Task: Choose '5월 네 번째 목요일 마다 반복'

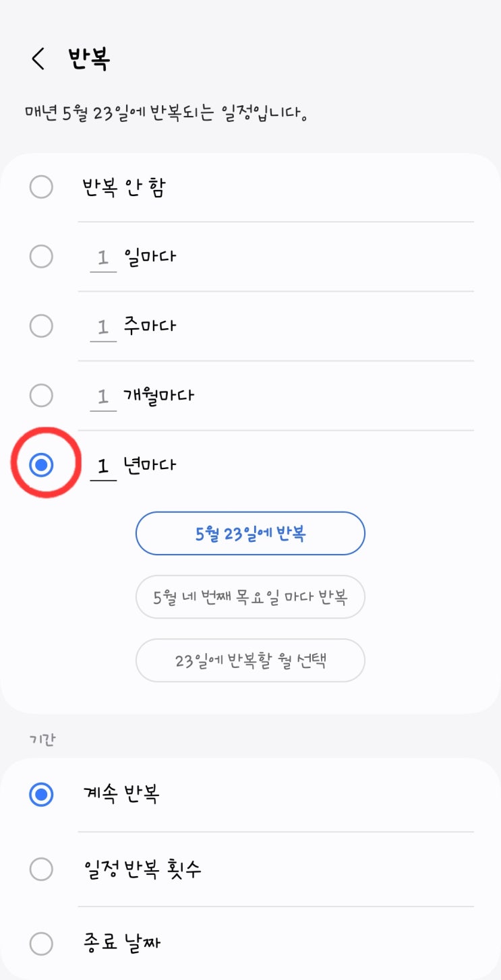Action: pos(250,597)
